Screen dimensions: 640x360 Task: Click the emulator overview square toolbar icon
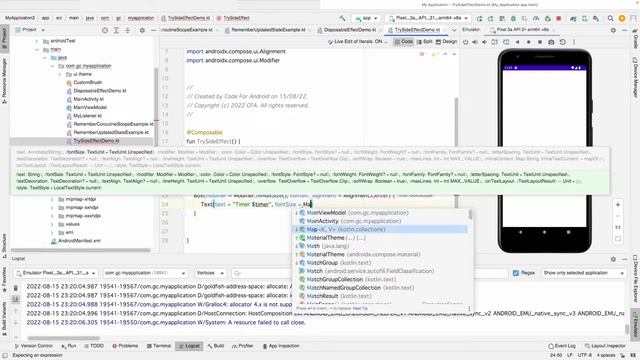[540, 42]
